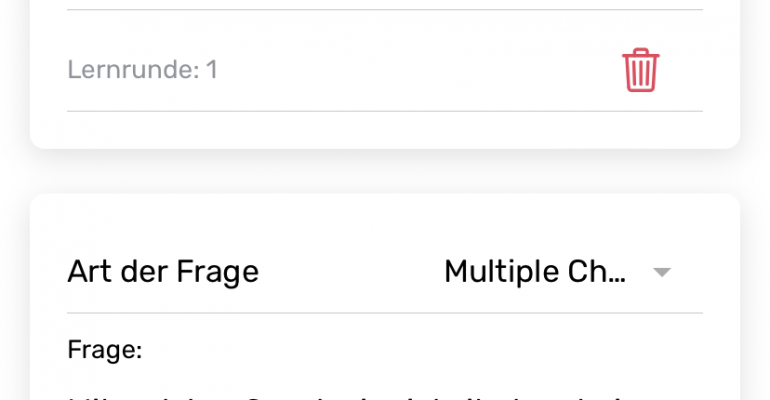Image resolution: width=770 pixels, height=400 pixels.
Task: Delete the Lernrunde 1 entry via the trash icon
Action: tap(640, 70)
